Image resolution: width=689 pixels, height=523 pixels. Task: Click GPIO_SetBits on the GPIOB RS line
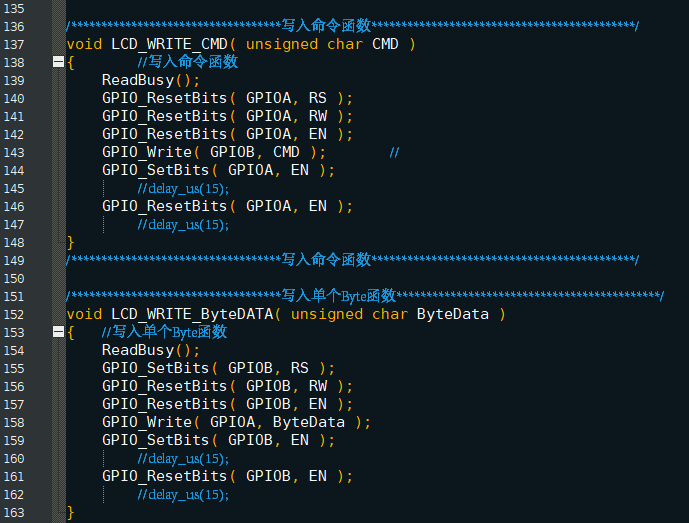156,368
